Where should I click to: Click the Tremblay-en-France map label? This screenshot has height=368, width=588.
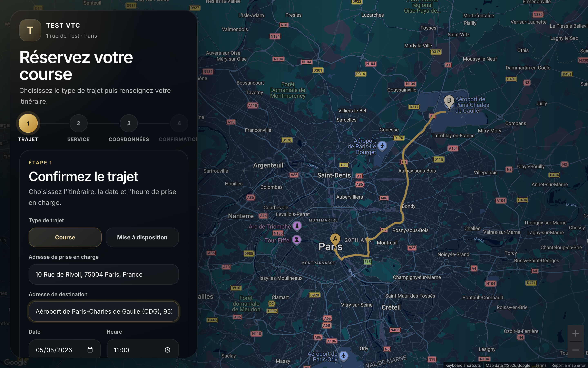(453, 136)
